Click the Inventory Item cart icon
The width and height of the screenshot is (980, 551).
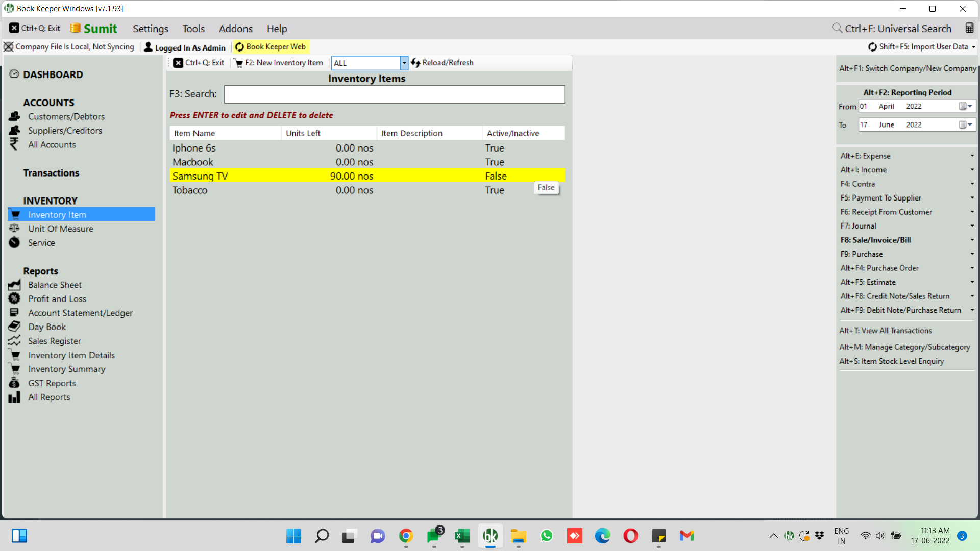[15, 214]
